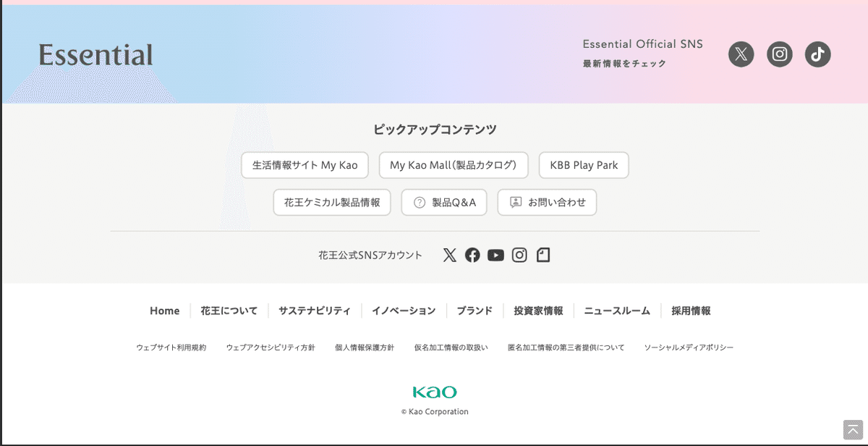
Task: Click © Kao Corporation copyright text
Action: point(435,412)
